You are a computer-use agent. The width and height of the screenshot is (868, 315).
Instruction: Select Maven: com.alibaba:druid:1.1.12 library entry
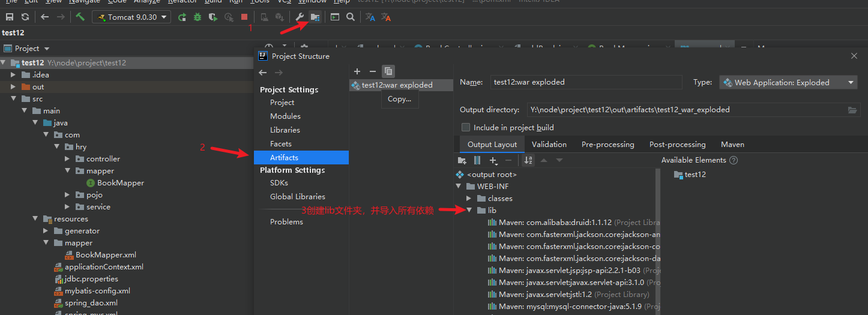click(573, 223)
